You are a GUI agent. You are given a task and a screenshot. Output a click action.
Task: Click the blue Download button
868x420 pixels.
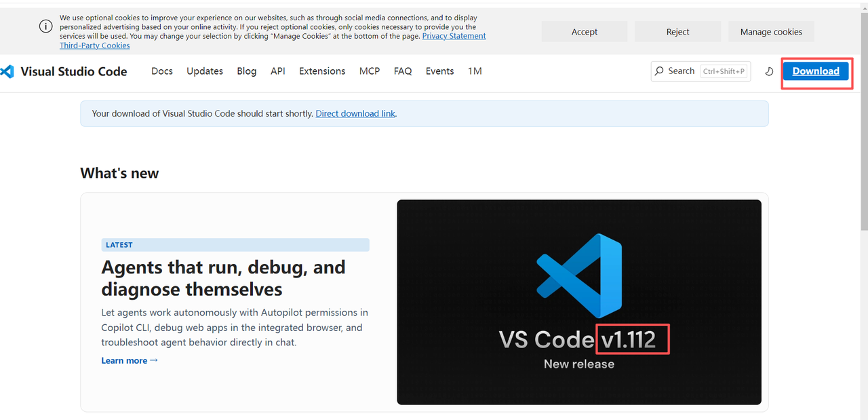point(816,71)
